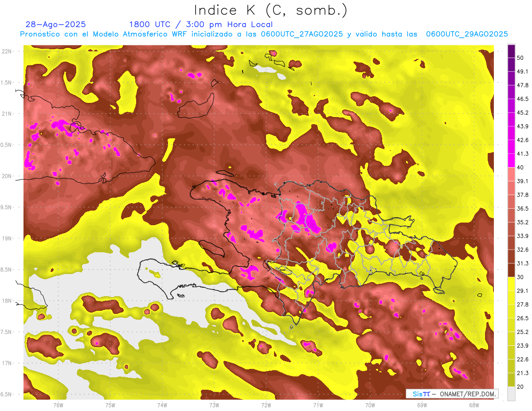Click the "37.8" colorbar label

[522, 195]
